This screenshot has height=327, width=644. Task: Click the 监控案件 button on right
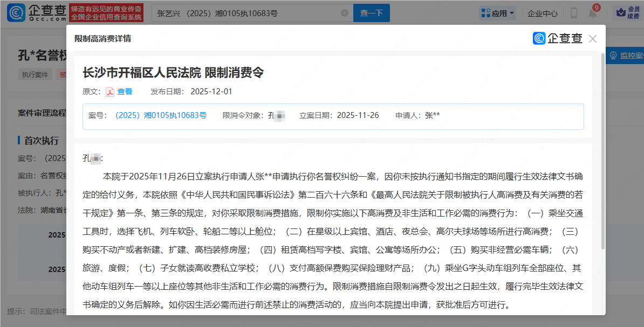click(x=626, y=55)
